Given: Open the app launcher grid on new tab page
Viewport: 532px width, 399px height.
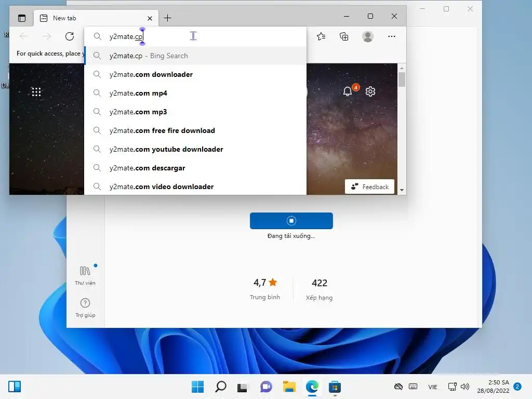Looking at the screenshot, I should 36,92.
